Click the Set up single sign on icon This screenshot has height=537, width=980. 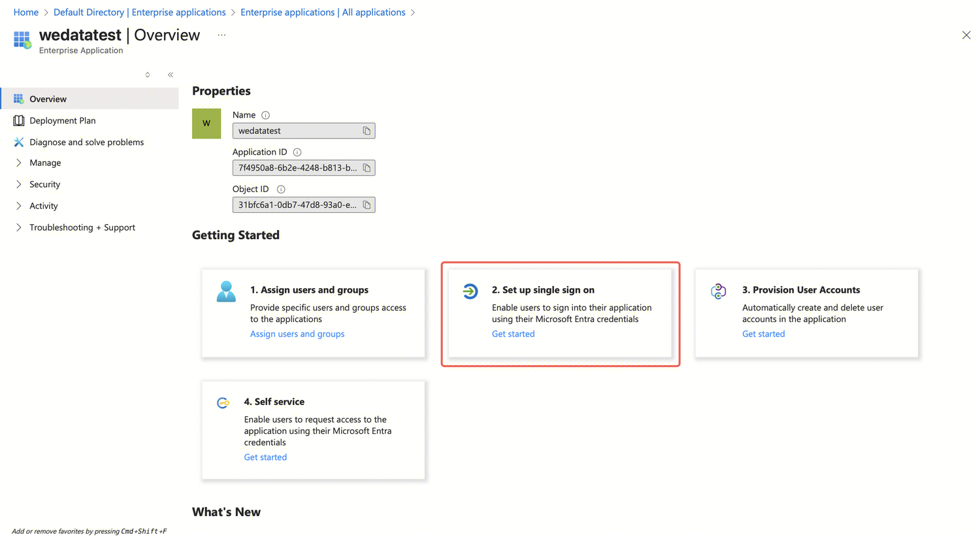470,291
